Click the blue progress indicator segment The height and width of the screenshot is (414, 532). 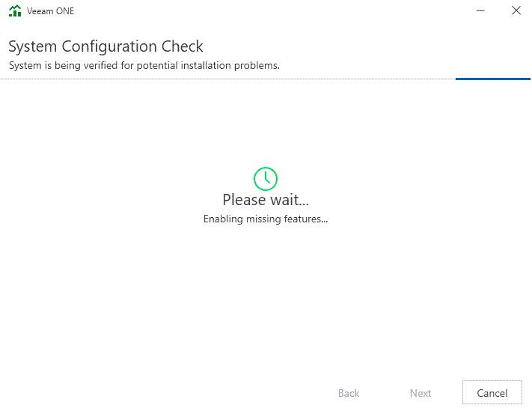click(x=492, y=78)
